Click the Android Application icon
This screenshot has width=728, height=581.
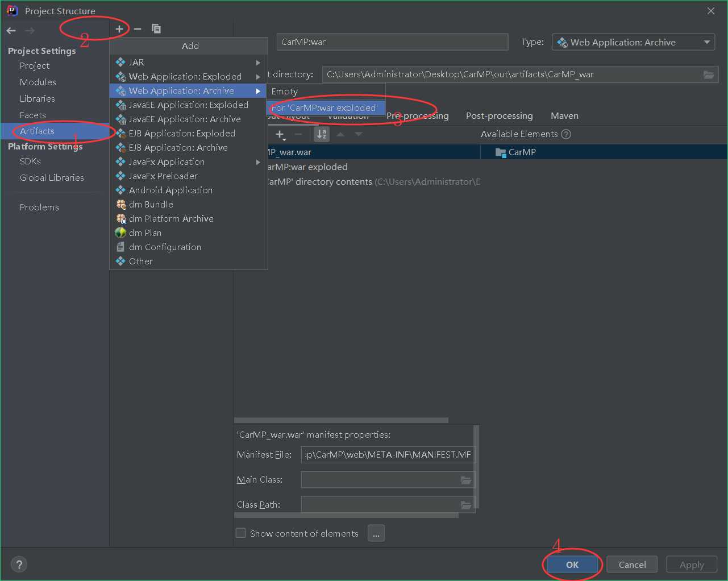click(x=120, y=190)
